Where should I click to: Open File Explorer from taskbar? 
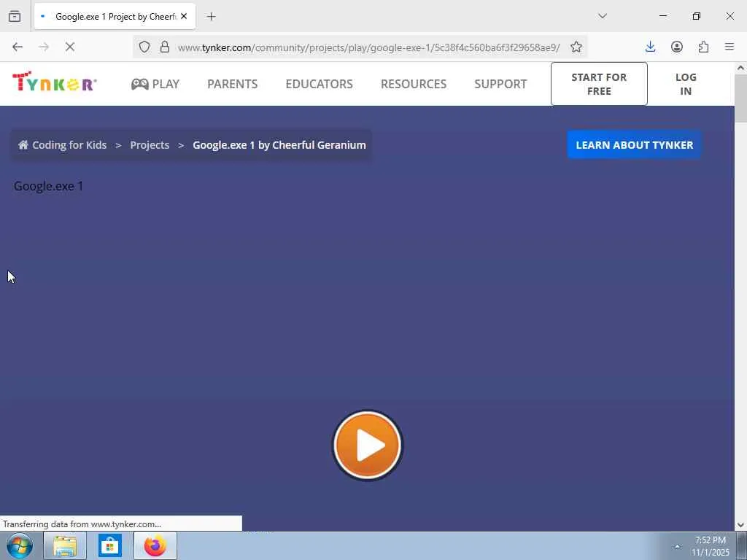coord(65,545)
